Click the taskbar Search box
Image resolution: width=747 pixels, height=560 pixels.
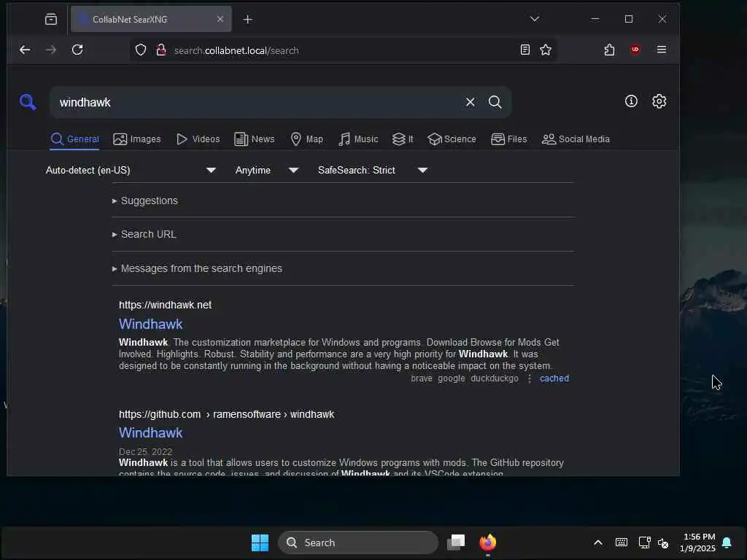tap(357, 542)
